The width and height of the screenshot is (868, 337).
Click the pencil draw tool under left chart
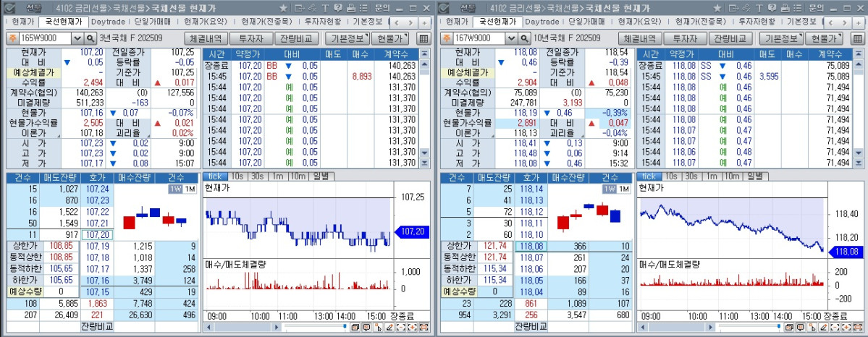(x=389, y=328)
